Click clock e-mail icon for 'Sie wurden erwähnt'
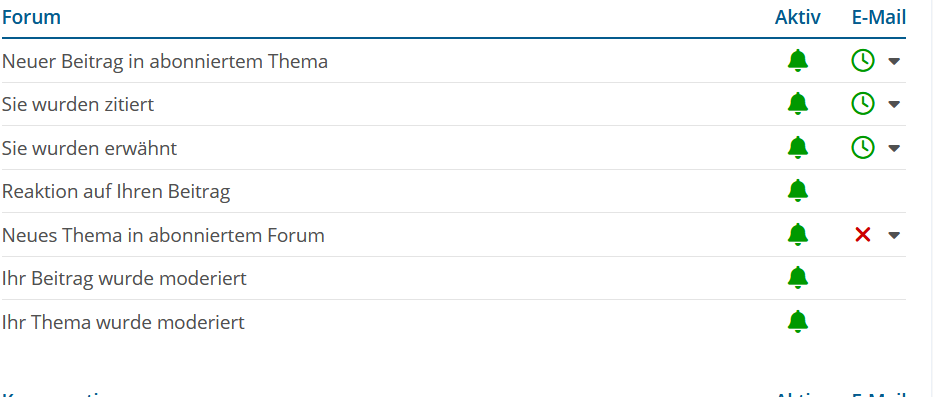This screenshot has width=933, height=397. [x=863, y=148]
